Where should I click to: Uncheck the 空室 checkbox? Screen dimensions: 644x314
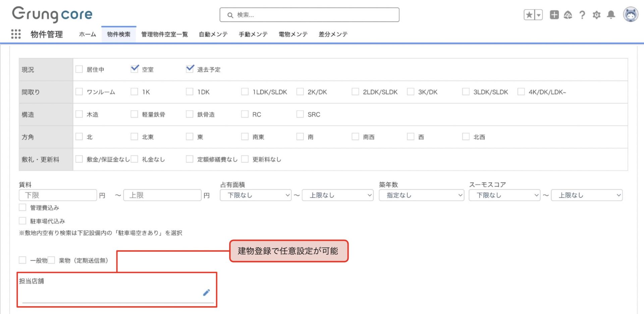(x=135, y=69)
